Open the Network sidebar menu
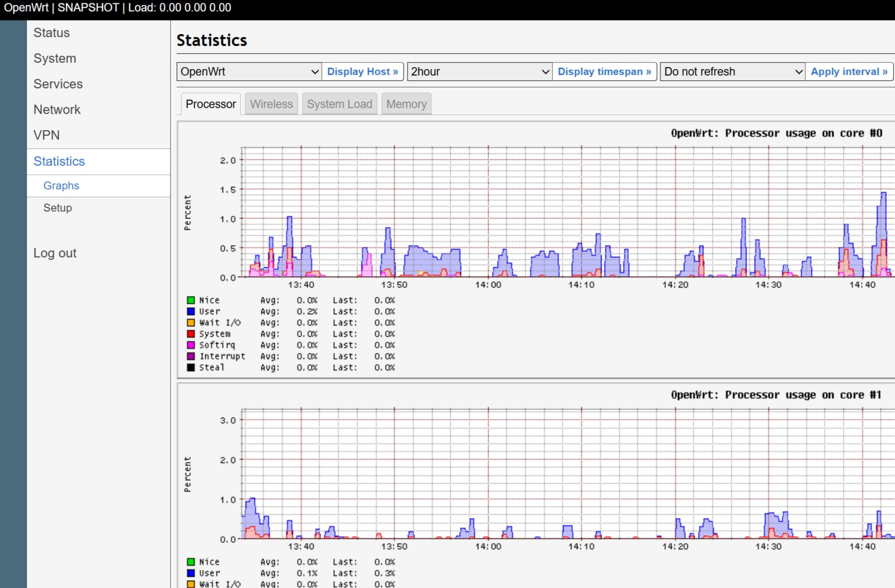 tap(57, 110)
